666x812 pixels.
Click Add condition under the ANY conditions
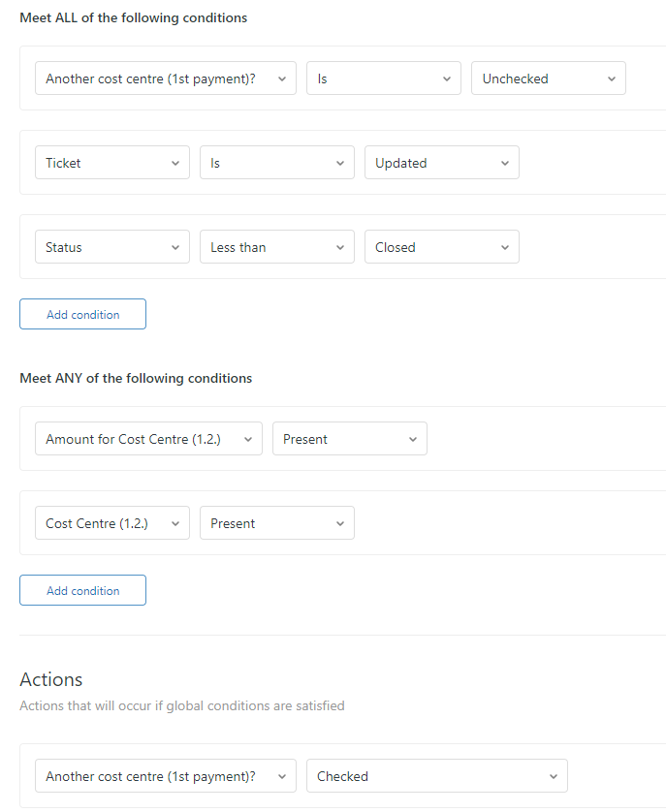(x=82, y=590)
